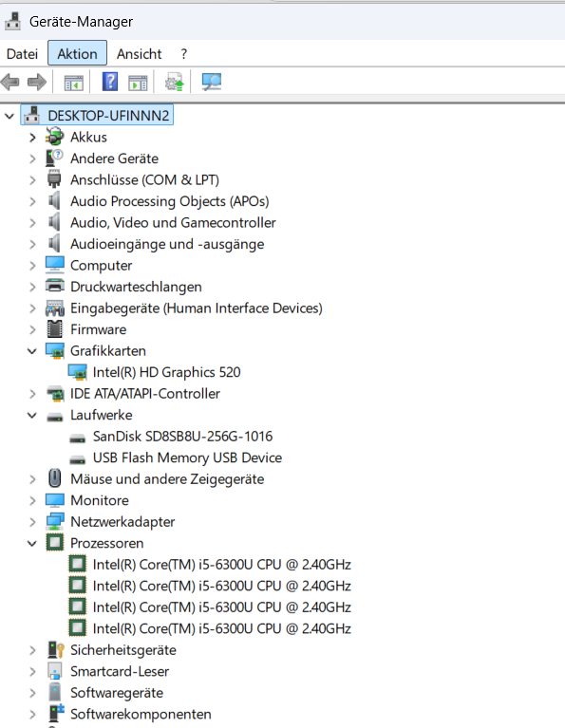Click the Grafikkarten display adapter icon
The image size is (565, 728).
(x=55, y=350)
